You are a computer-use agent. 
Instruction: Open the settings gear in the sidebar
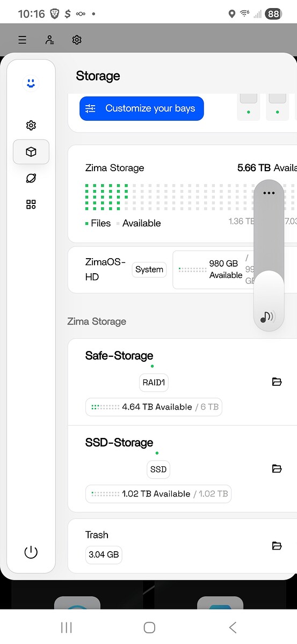click(x=31, y=126)
